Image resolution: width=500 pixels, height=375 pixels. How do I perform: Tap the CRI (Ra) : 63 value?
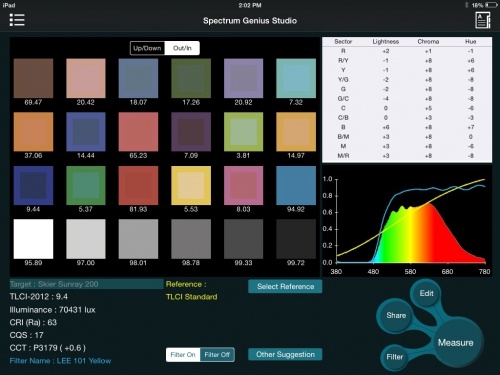tap(33, 322)
